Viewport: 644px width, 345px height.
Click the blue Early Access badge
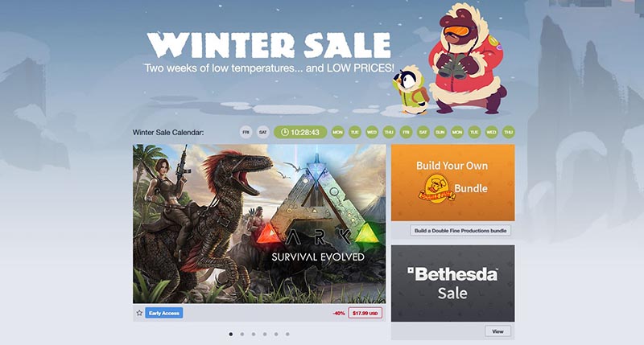click(x=164, y=313)
